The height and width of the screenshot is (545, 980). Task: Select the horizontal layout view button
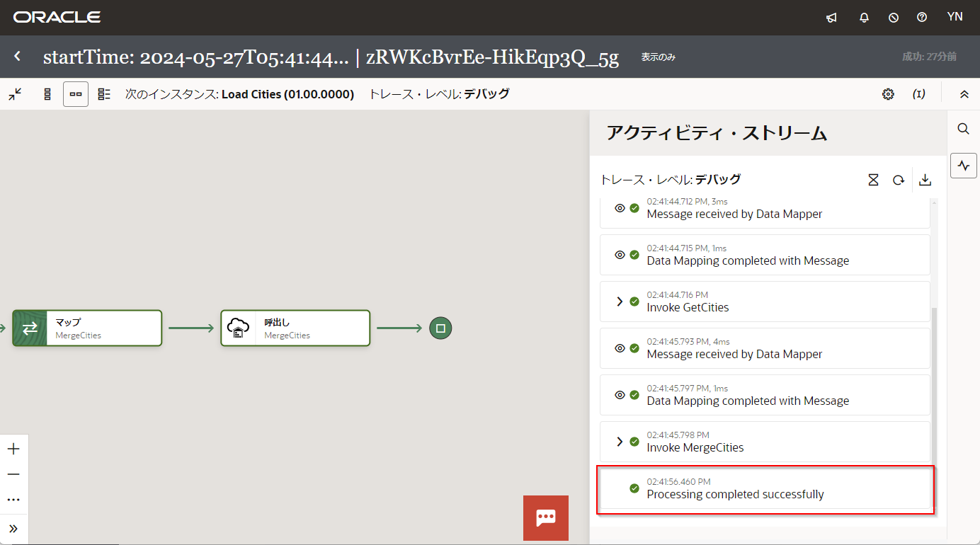76,94
